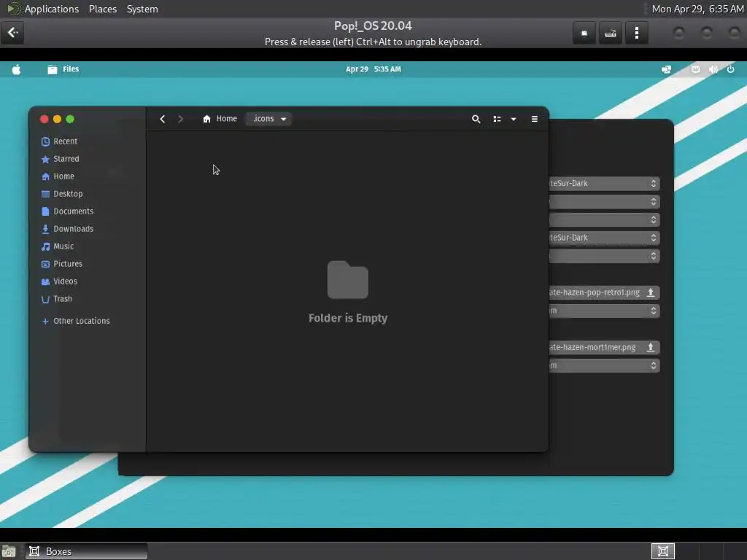Click Boxes workspace icon in bottom-right taskbar
The width and height of the screenshot is (747, 560).
662,551
